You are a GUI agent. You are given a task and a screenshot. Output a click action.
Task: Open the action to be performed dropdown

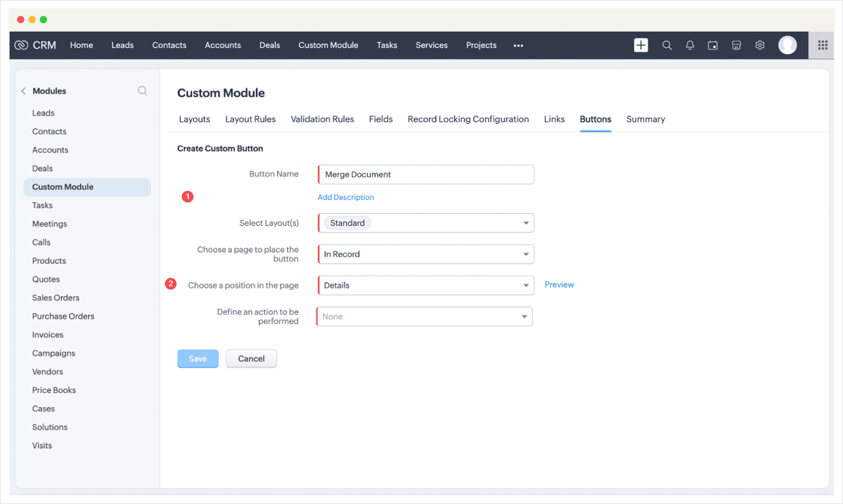click(x=424, y=317)
